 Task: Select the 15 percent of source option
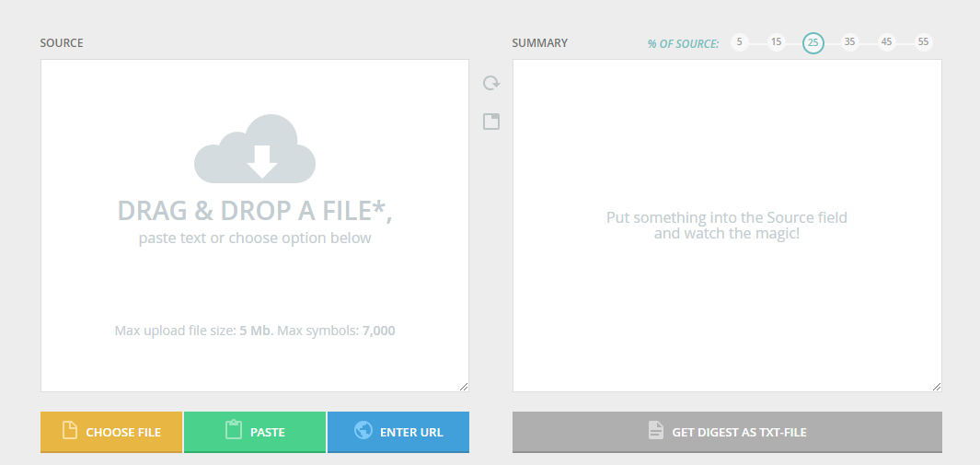pyautogui.click(x=777, y=42)
